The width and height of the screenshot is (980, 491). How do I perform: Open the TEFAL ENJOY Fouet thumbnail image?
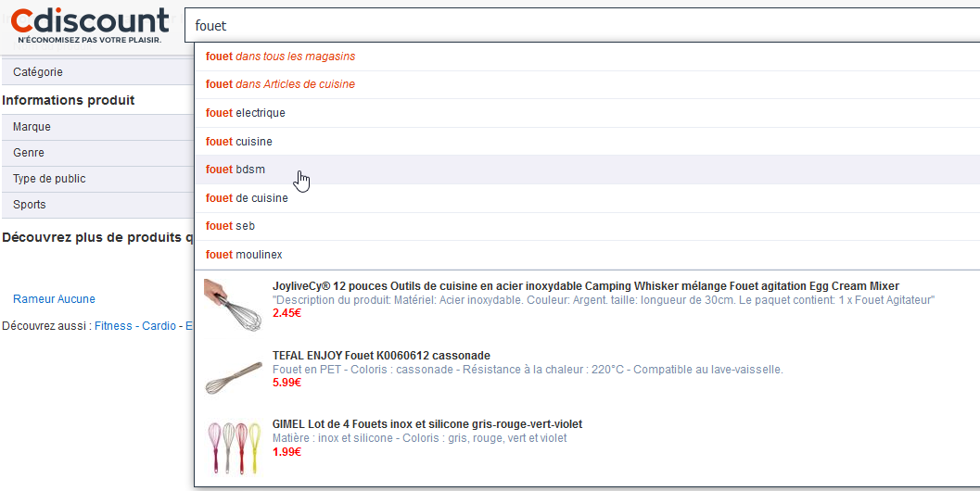click(227, 373)
